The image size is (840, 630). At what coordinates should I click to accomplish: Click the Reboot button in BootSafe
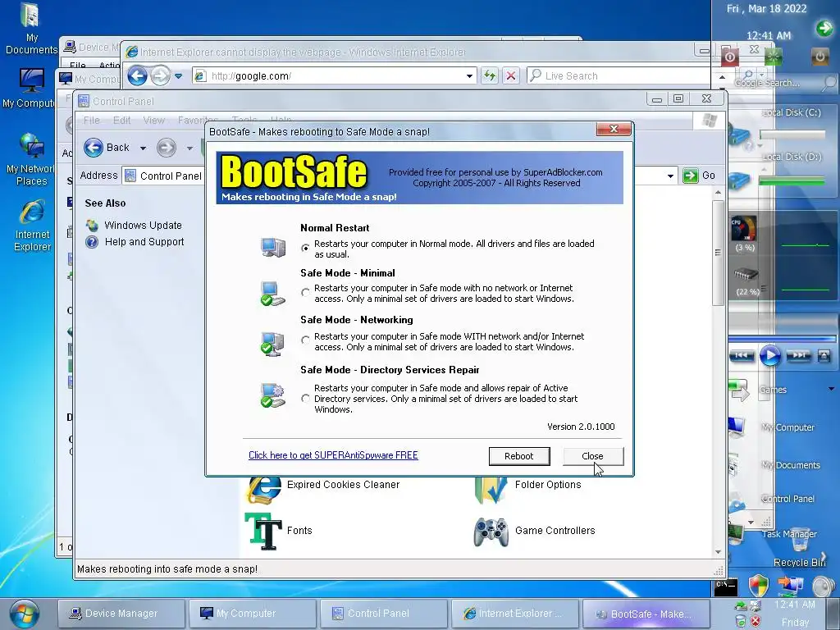coord(519,456)
